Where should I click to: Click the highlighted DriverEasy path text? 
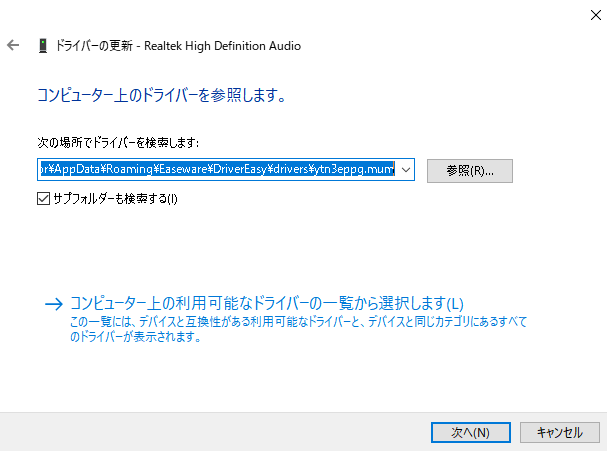coord(218,170)
